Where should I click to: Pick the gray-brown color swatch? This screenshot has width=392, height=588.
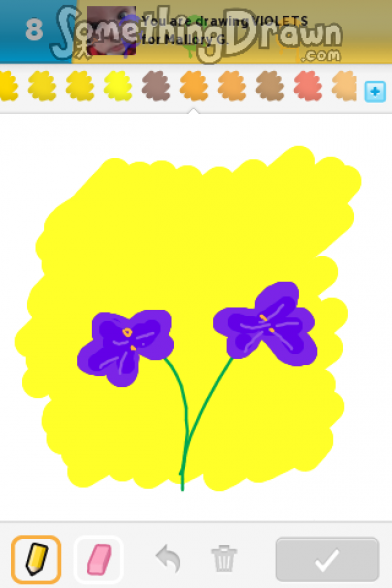(x=156, y=86)
